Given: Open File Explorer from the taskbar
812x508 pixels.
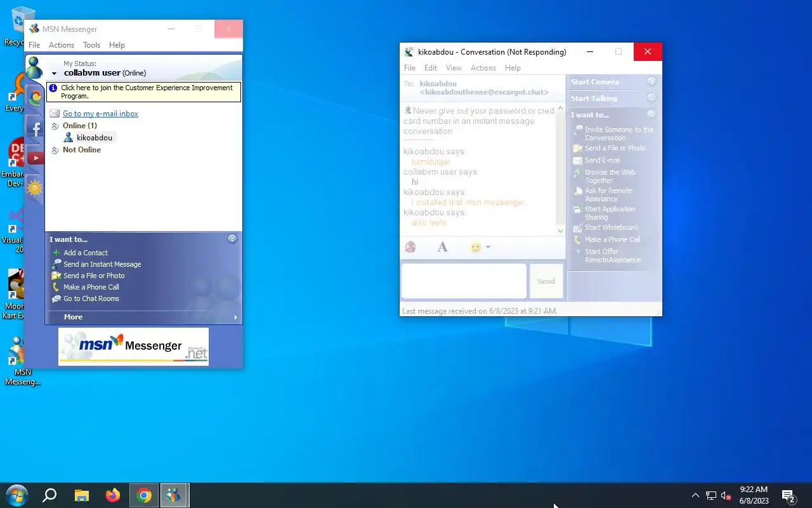Looking at the screenshot, I should (82, 495).
